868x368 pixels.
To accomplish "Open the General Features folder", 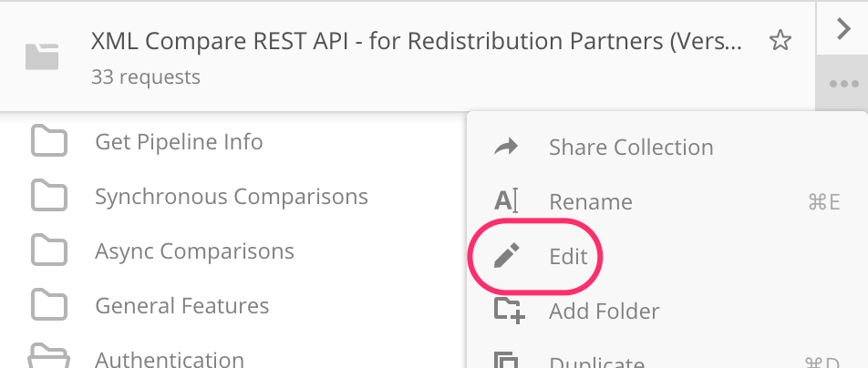I will (181, 306).
